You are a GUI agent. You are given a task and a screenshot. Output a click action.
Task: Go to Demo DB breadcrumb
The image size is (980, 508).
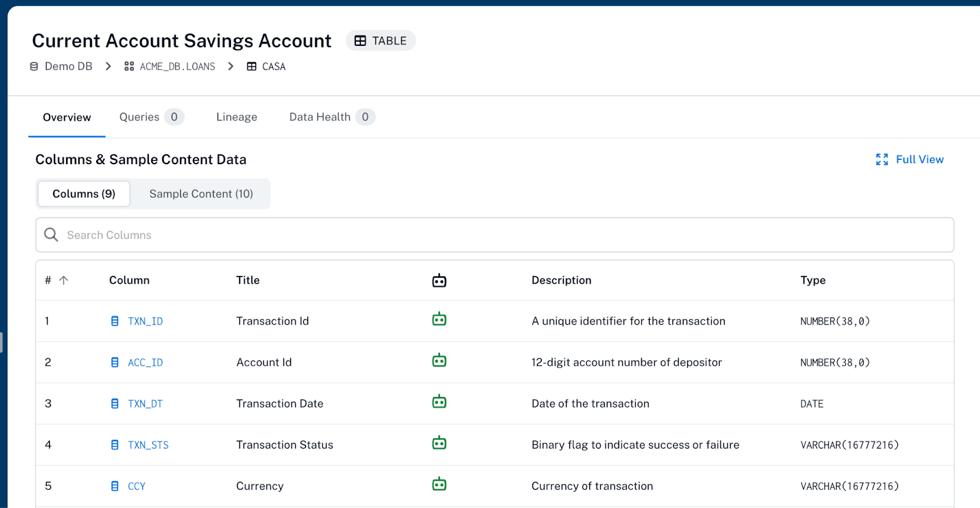[x=69, y=66]
